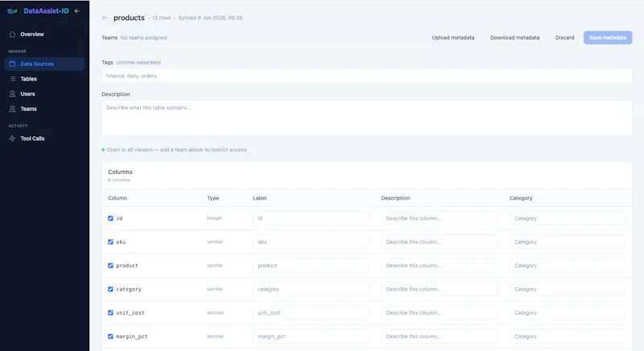
Task: Click the Description field for product
Action: [x=439, y=266]
